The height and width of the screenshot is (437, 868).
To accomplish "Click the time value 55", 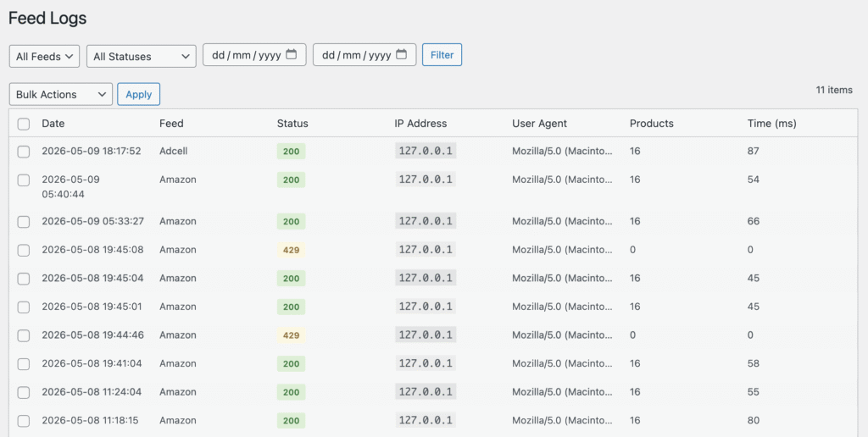I will 753,391.
